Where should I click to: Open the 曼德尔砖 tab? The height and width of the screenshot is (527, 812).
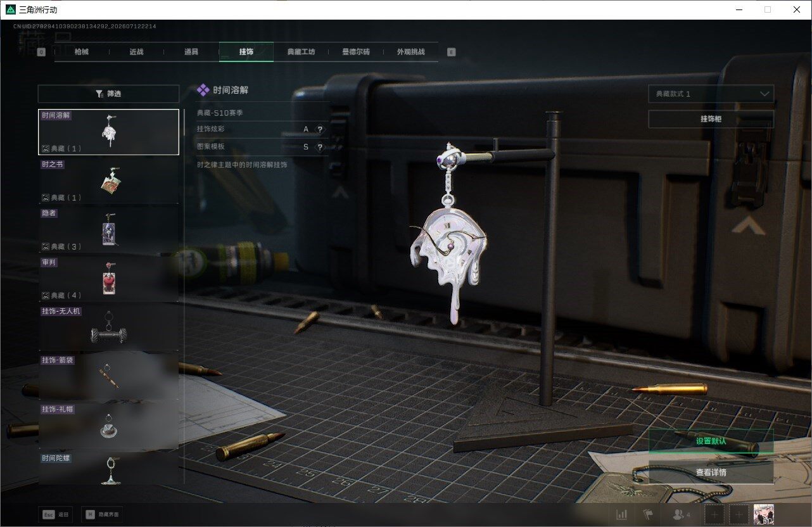point(355,52)
